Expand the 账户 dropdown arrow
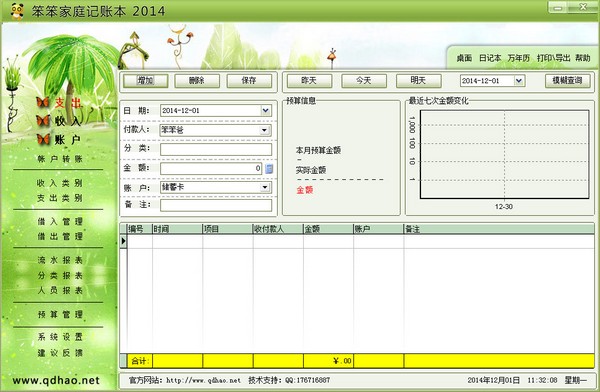600x392 pixels. [264, 187]
